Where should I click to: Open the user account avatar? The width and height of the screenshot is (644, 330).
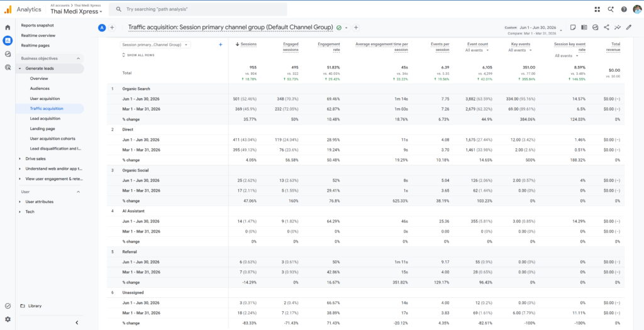(x=637, y=9)
